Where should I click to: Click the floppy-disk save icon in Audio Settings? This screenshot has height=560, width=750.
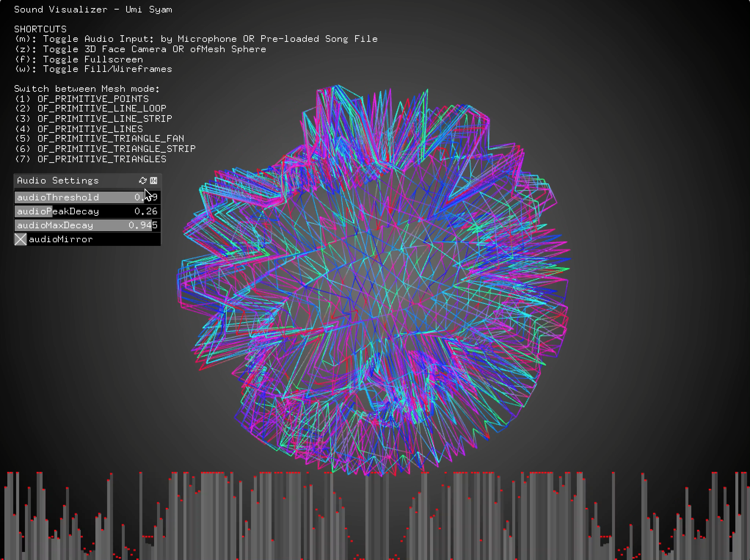154,181
